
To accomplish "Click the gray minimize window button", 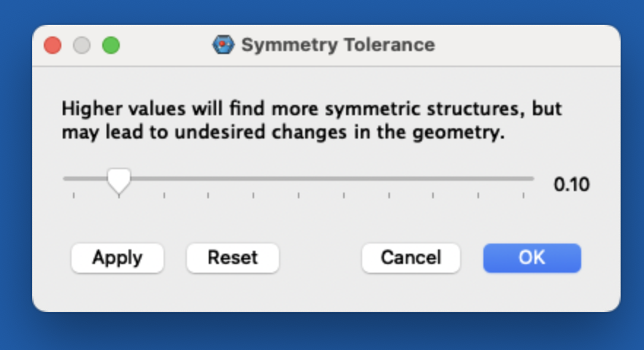I will pos(82,45).
